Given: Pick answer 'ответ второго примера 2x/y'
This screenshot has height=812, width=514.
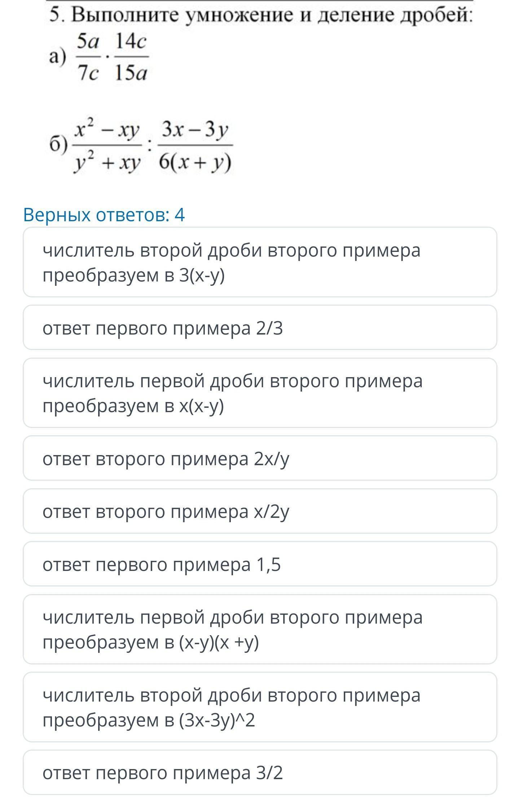Looking at the screenshot, I should (x=260, y=459).
